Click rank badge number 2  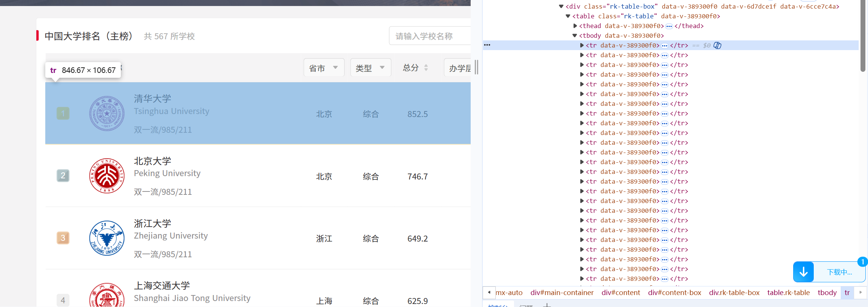(x=63, y=176)
